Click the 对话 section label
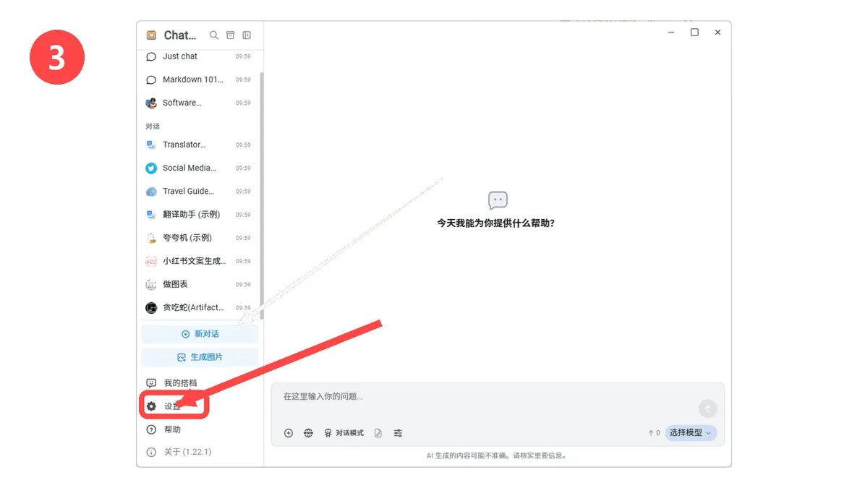 153,126
